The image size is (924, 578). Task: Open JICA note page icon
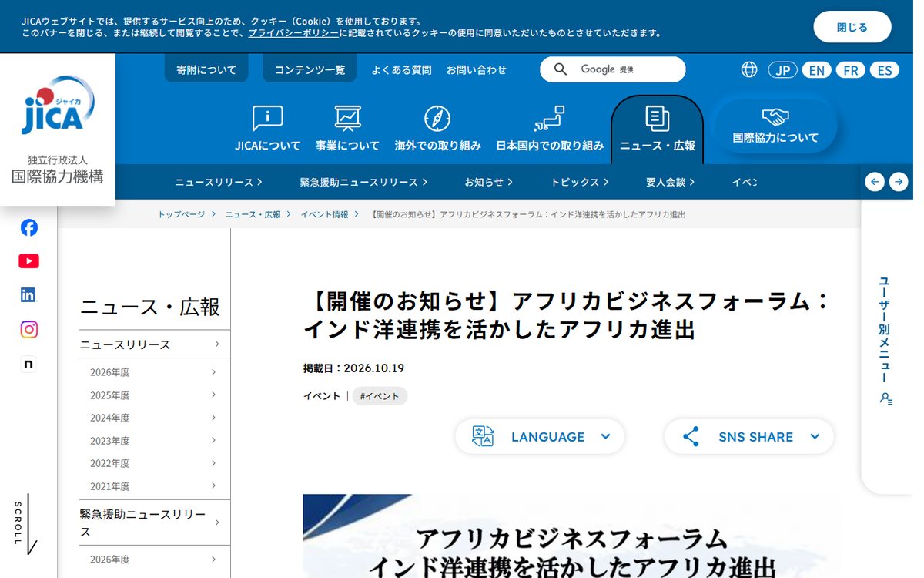coord(28,364)
